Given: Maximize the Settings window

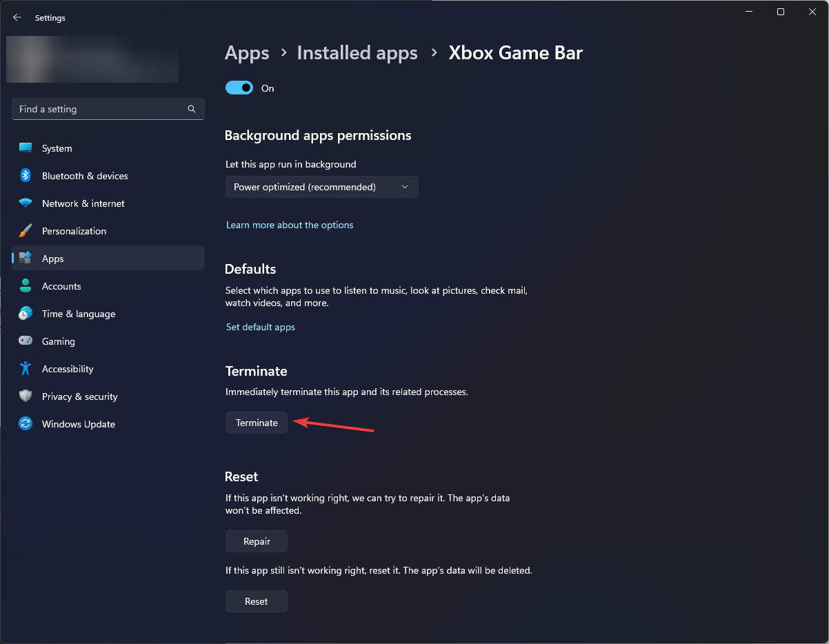Looking at the screenshot, I should tap(780, 12).
